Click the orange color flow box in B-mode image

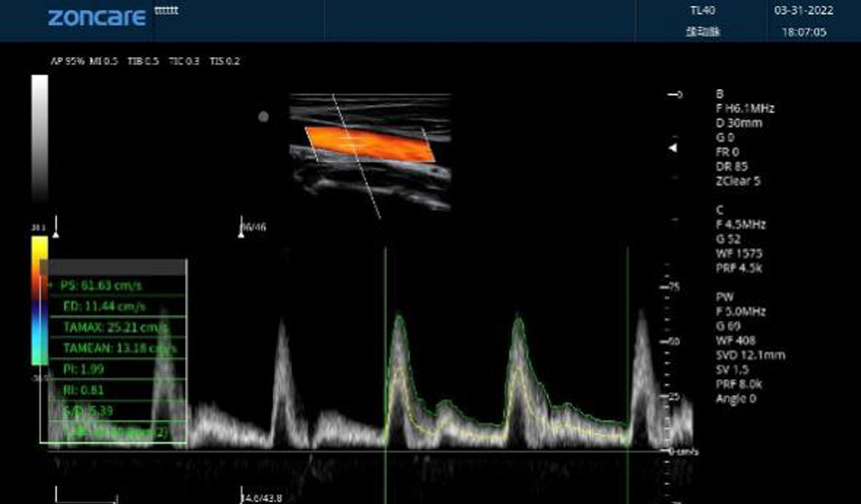[x=370, y=144]
